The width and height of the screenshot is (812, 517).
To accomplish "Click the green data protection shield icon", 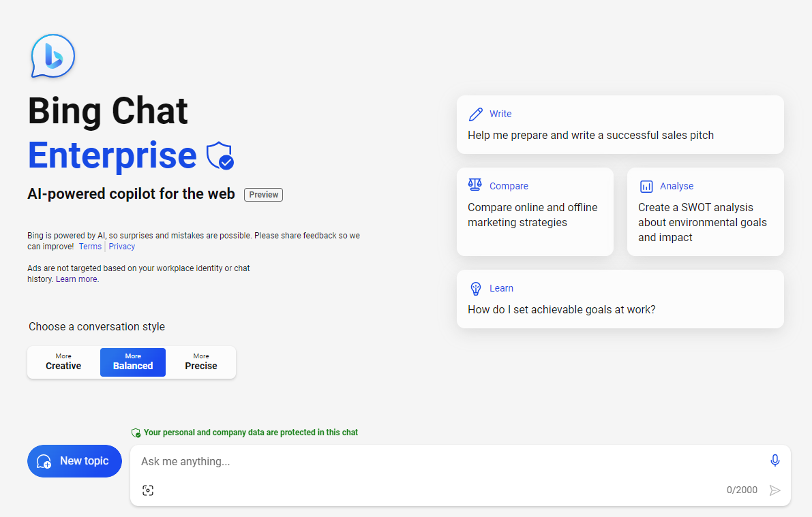I will [136, 432].
